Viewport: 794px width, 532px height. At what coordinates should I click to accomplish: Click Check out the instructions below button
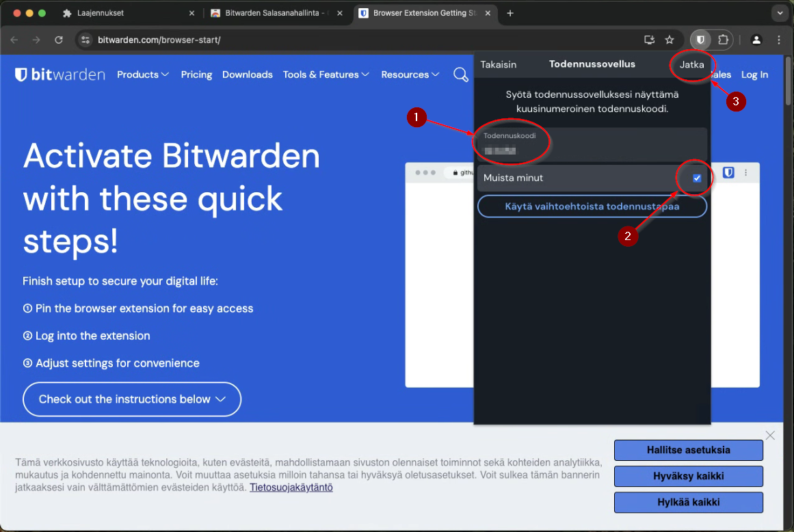132,399
